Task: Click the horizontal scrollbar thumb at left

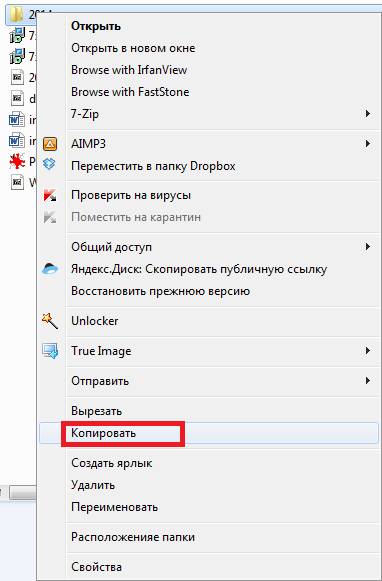Action: (22, 493)
